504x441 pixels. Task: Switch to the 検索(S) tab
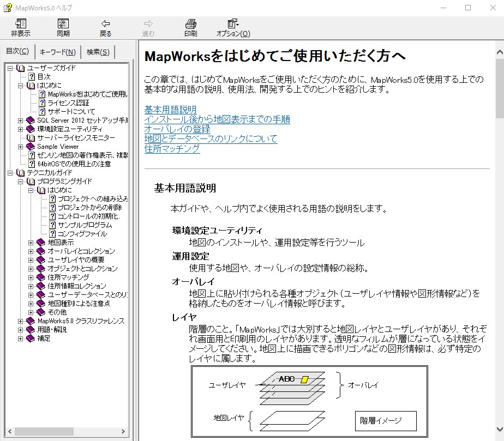click(98, 52)
